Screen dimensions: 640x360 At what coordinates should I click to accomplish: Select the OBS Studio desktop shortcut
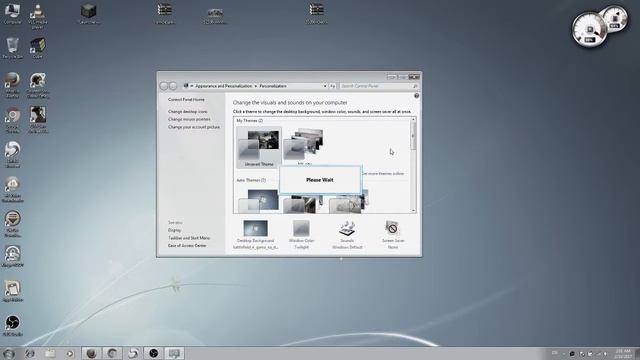click(x=12, y=325)
